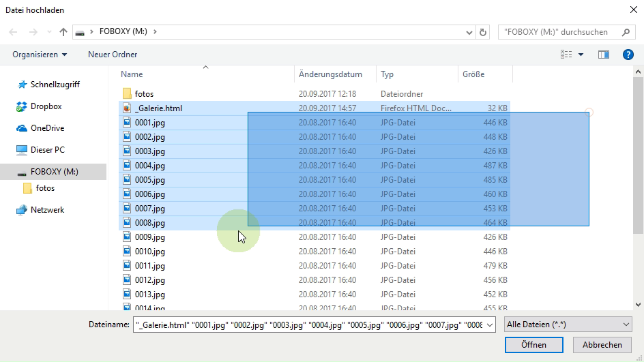Click the Firefox icon of _Galerie.html

(126, 108)
